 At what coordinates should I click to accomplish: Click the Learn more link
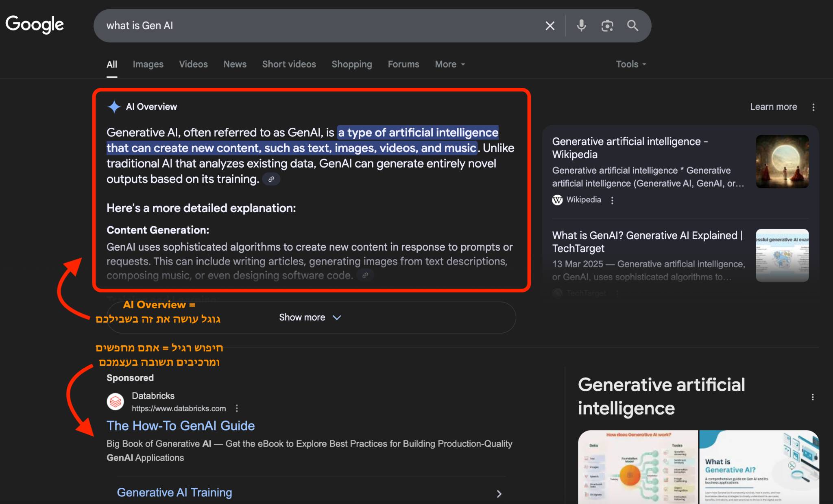point(773,107)
